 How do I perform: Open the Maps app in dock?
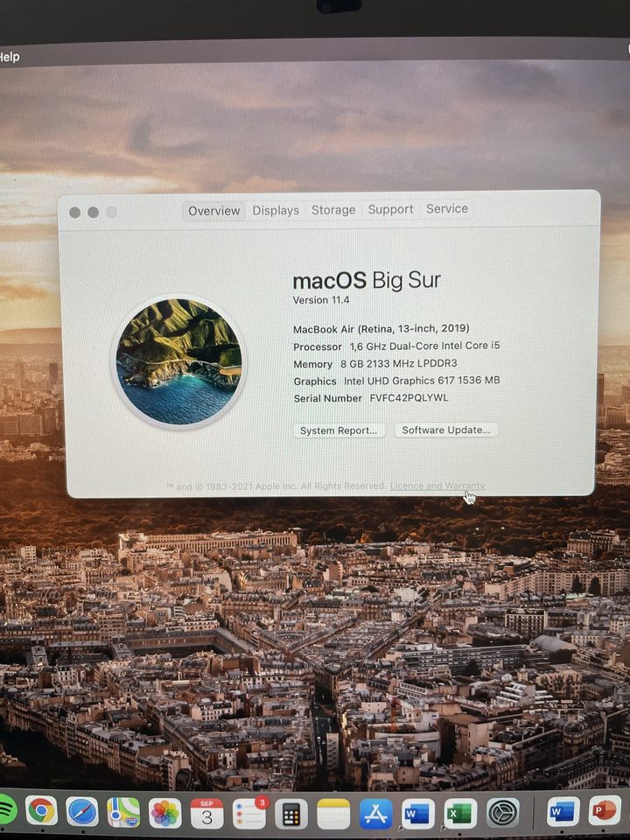pos(123,812)
